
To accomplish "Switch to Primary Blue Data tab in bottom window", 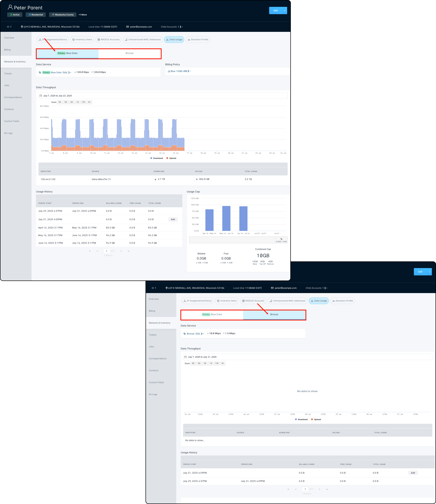I will pyautogui.click(x=212, y=315).
